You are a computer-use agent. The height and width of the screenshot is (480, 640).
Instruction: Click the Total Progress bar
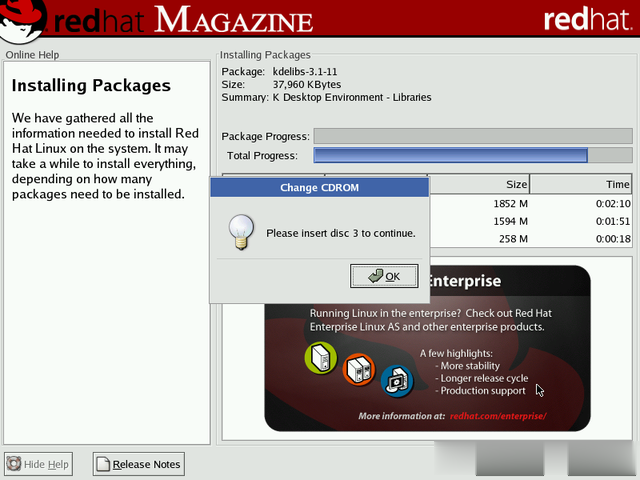(x=473, y=156)
